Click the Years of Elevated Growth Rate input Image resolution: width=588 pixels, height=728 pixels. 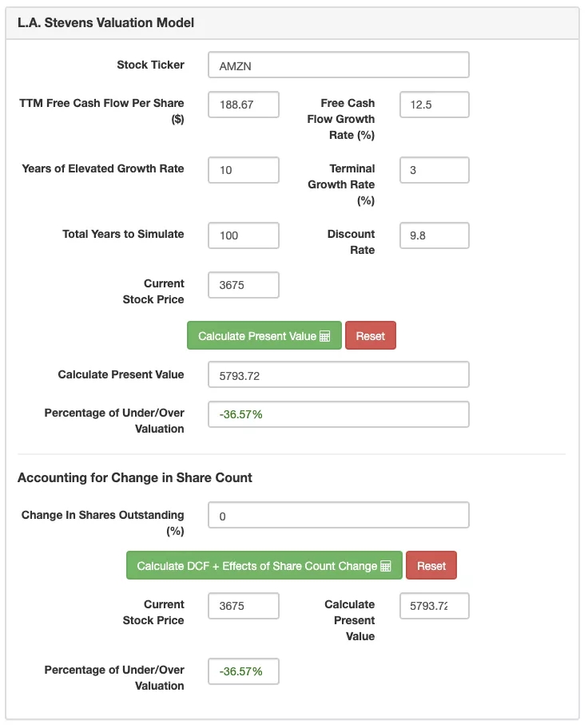tap(244, 170)
